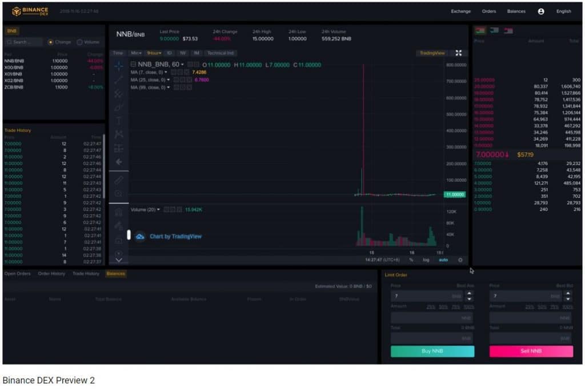The height and width of the screenshot is (392, 585).
Task: Click the back arrow in chart toolbar
Action: [119, 162]
